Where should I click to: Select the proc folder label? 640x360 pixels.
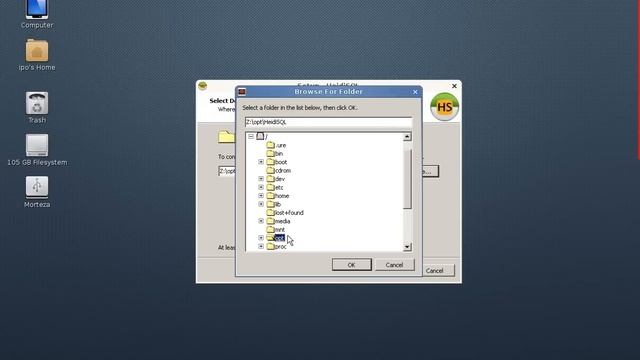(280, 247)
